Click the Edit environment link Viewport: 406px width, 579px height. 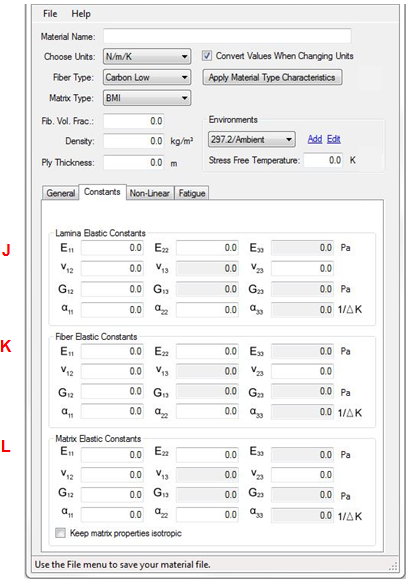coord(334,139)
